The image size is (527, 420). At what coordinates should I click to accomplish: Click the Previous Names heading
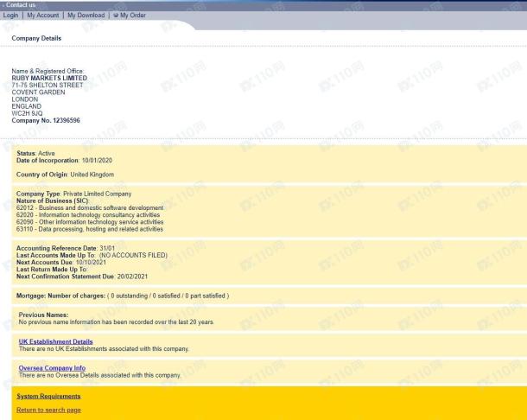coord(43,315)
